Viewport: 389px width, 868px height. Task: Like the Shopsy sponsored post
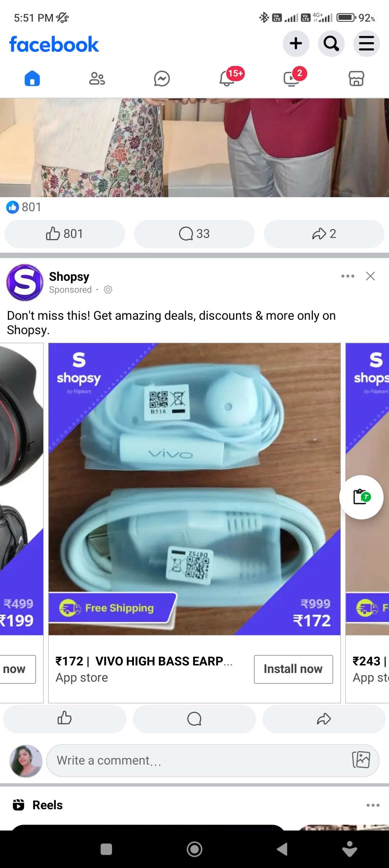65,719
